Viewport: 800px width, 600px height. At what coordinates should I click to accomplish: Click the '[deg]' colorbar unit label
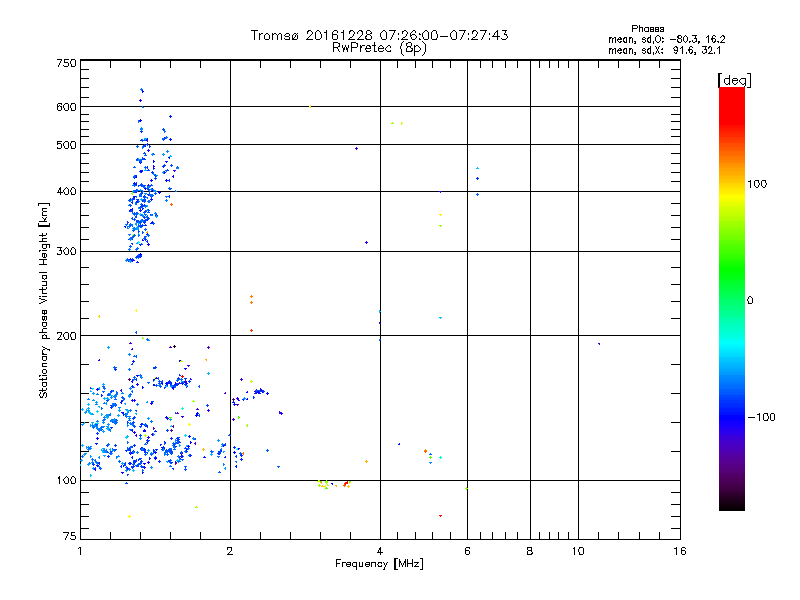click(734, 80)
